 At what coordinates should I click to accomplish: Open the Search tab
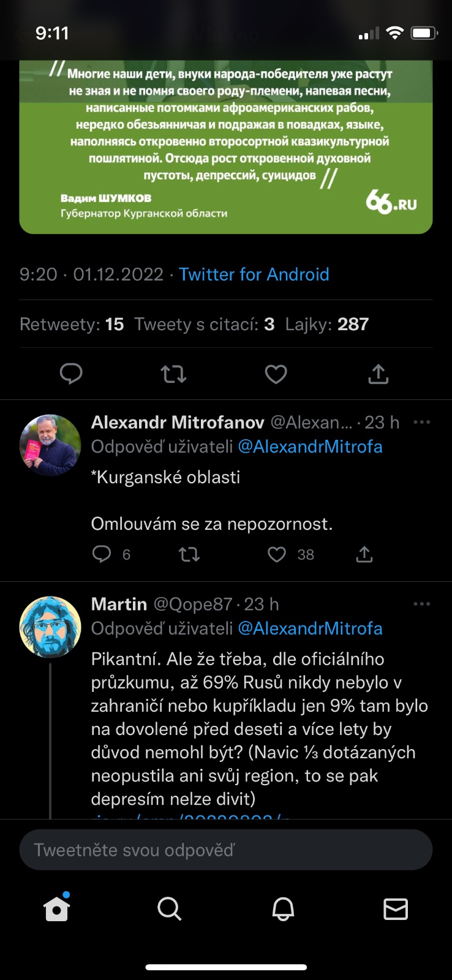170,909
